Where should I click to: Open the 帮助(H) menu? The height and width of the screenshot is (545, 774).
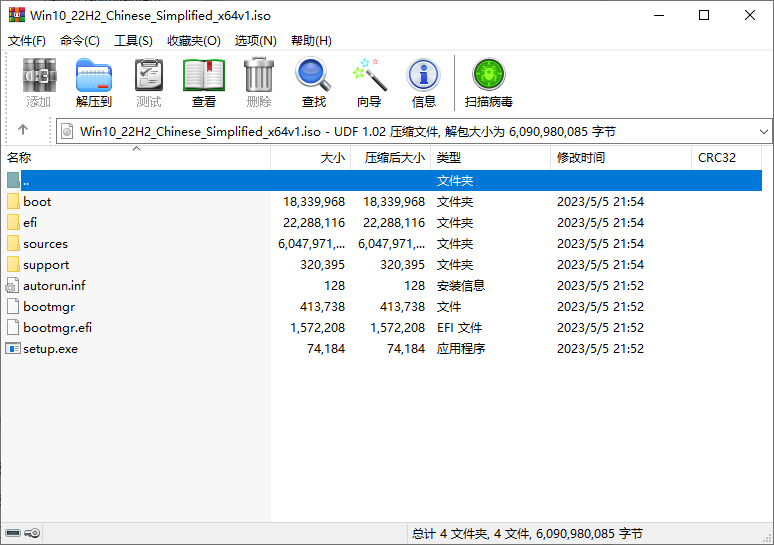coord(311,40)
